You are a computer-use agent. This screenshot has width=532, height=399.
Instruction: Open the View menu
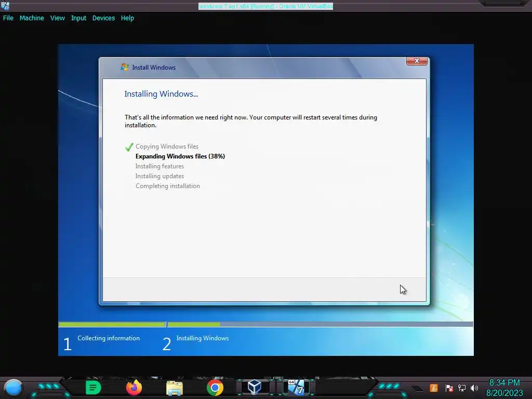(x=57, y=18)
